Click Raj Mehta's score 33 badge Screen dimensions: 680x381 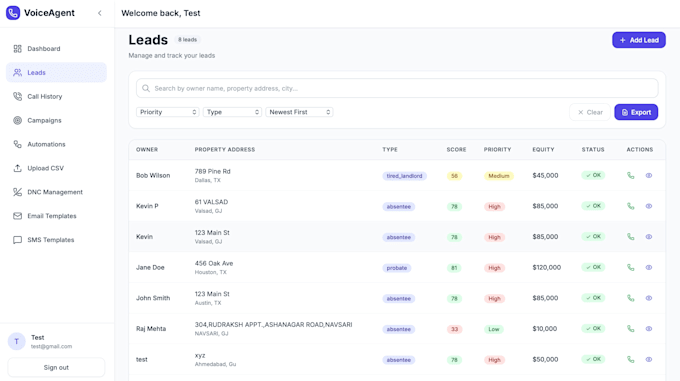454,329
